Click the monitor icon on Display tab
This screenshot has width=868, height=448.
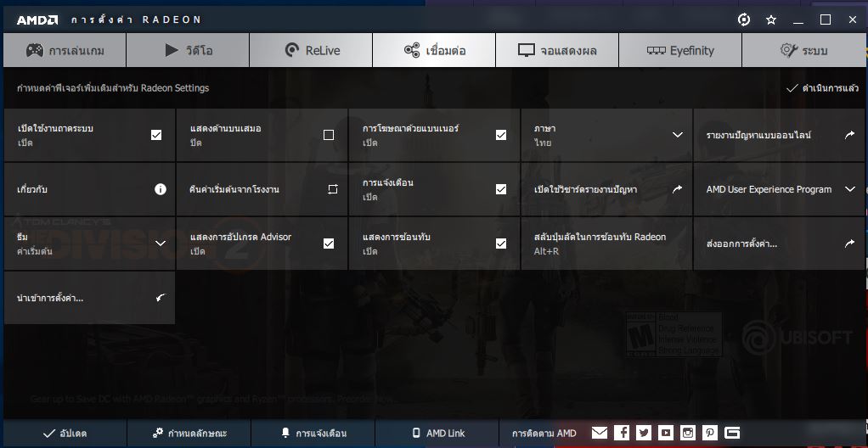point(527,50)
